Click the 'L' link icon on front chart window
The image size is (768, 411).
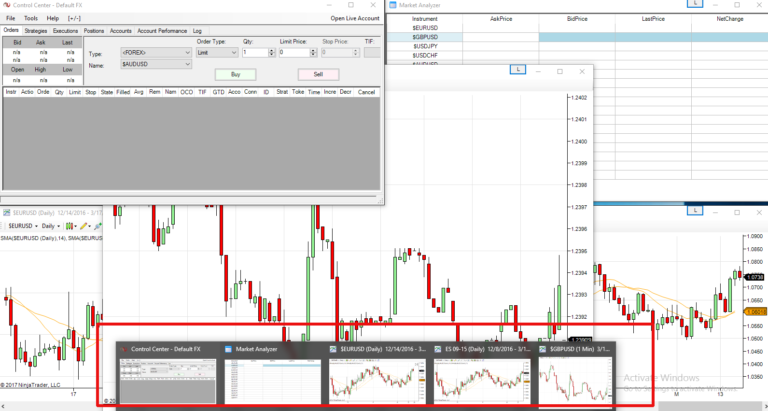[517, 70]
